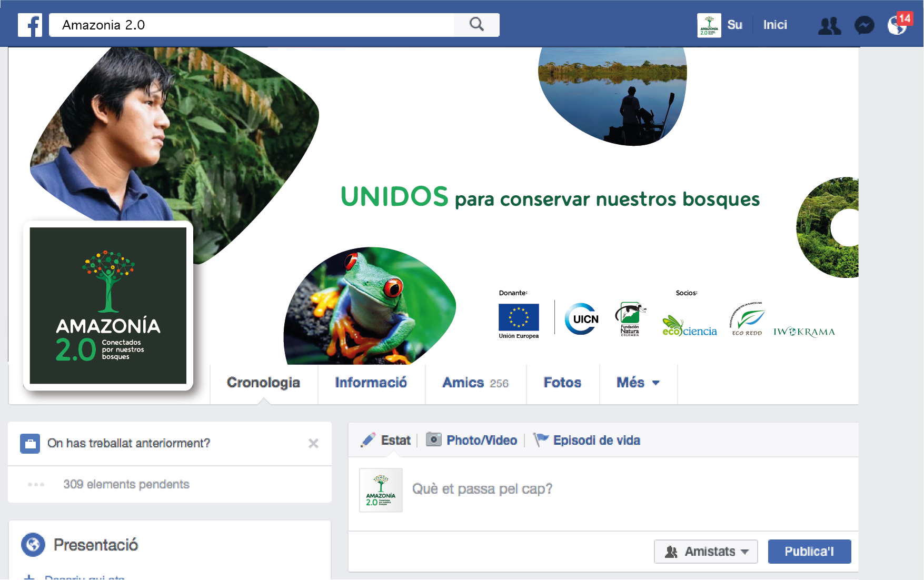924x580 pixels.
Task: Select the Photo/Video composer tab
Action: [x=471, y=440]
